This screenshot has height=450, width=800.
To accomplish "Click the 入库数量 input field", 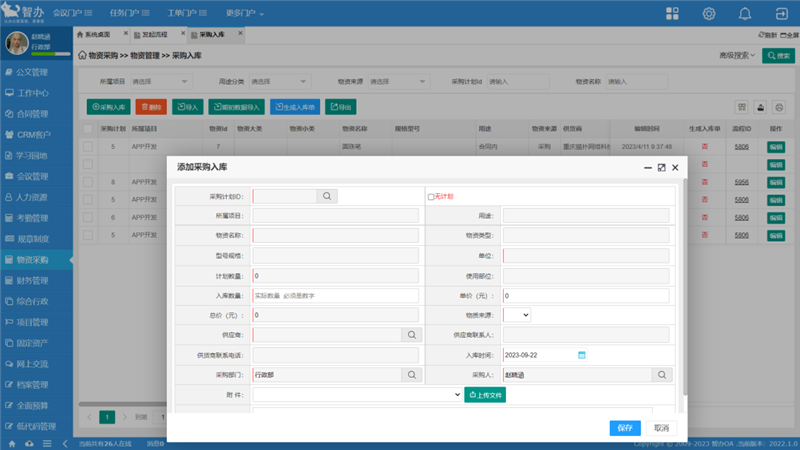I will pyautogui.click(x=335, y=296).
